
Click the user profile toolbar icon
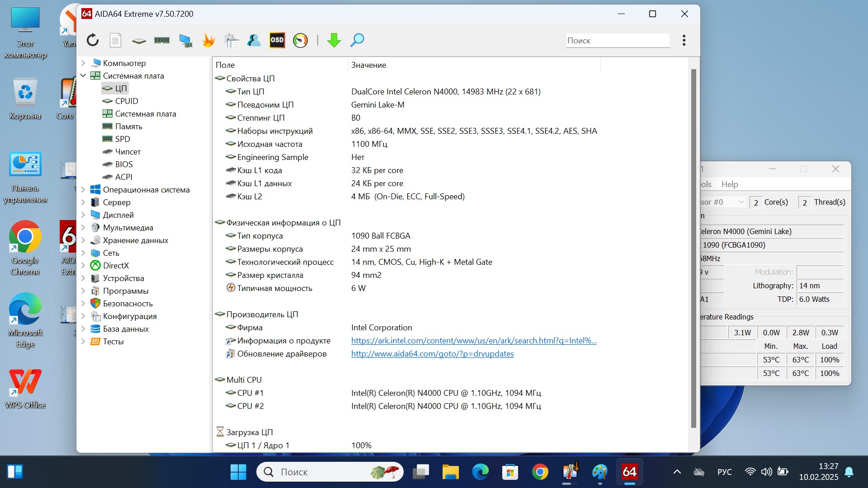[x=254, y=40]
